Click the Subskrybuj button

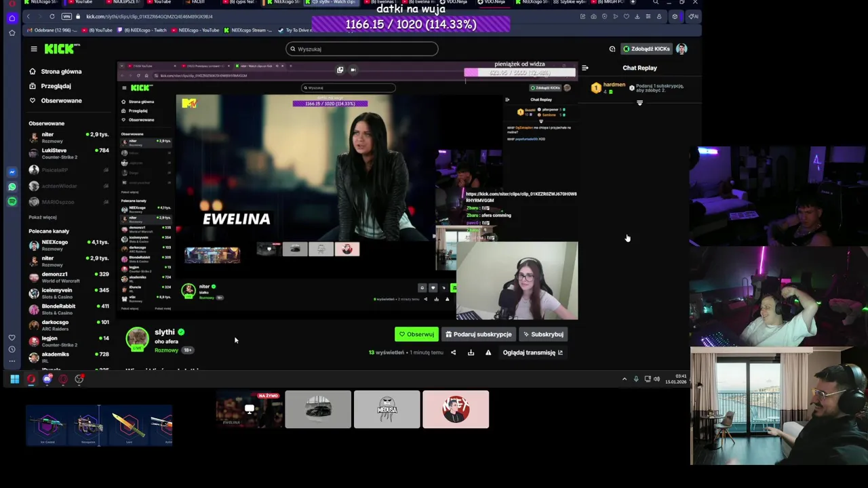pos(543,334)
